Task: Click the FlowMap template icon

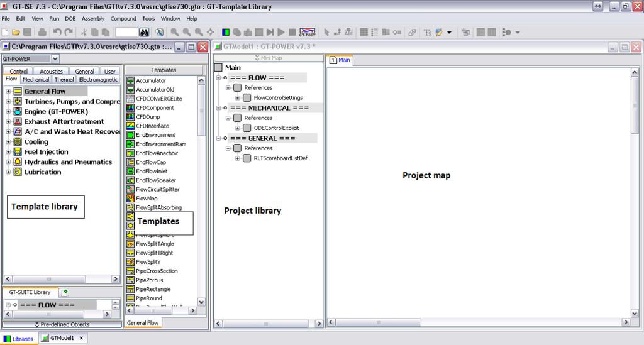Action: coord(130,198)
